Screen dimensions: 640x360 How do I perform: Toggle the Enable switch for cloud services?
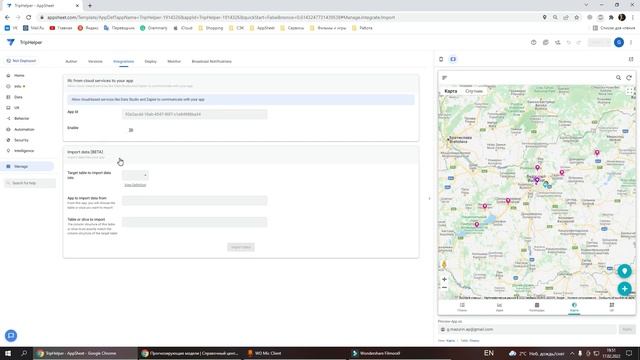(x=131, y=130)
